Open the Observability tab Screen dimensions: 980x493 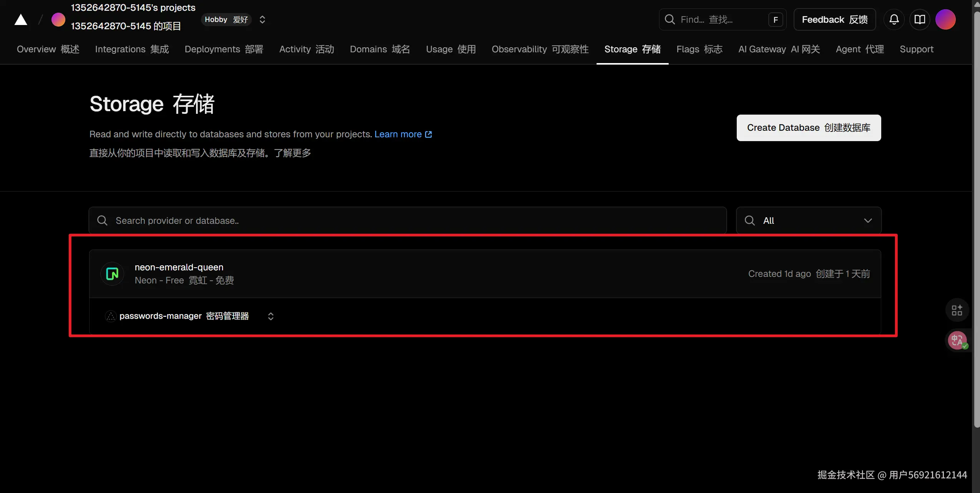click(x=540, y=49)
